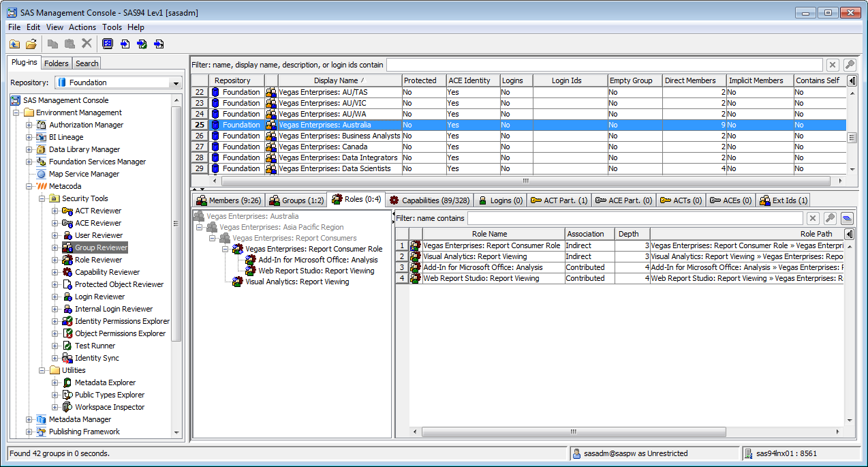Screen dimensions: 868x467
Task: Open the Members (9:26) tab
Action: pos(228,200)
